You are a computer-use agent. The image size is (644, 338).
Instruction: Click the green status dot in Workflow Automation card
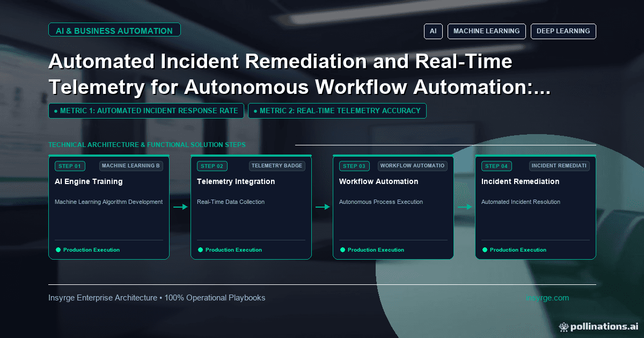click(342, 249)
